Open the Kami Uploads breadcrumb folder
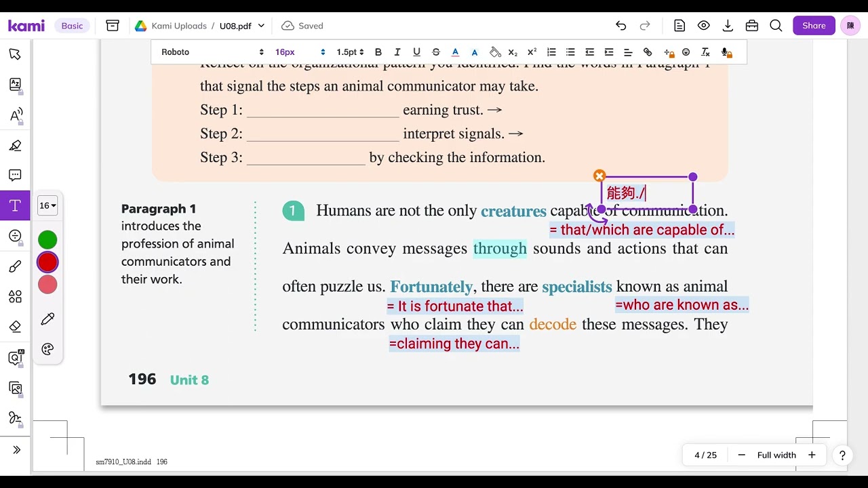 click(179, 26)
